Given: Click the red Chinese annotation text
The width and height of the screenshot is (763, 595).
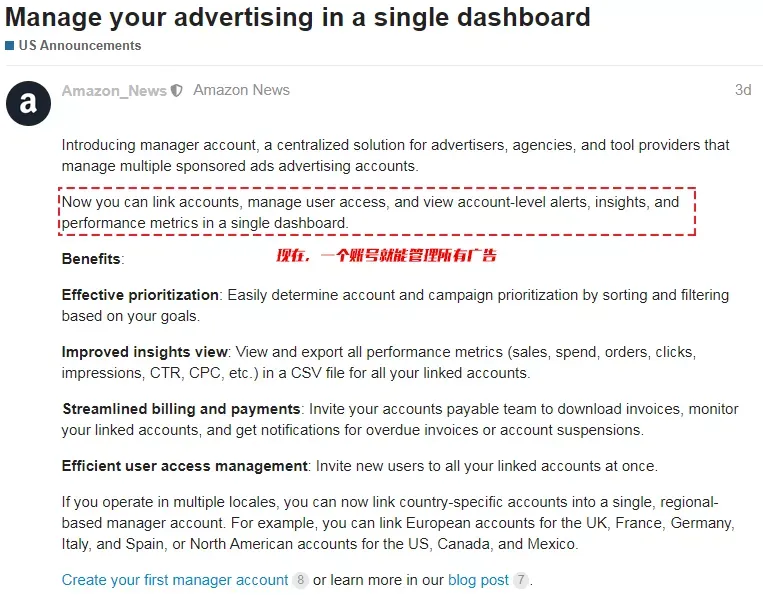Looking at the screenshot, I should [386, 255].
